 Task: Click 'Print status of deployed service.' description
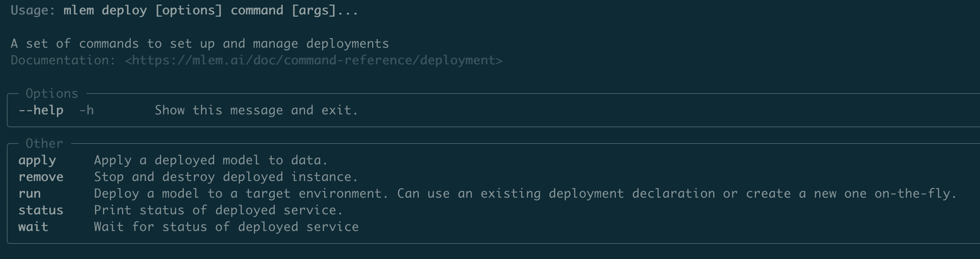pos(218,210)
